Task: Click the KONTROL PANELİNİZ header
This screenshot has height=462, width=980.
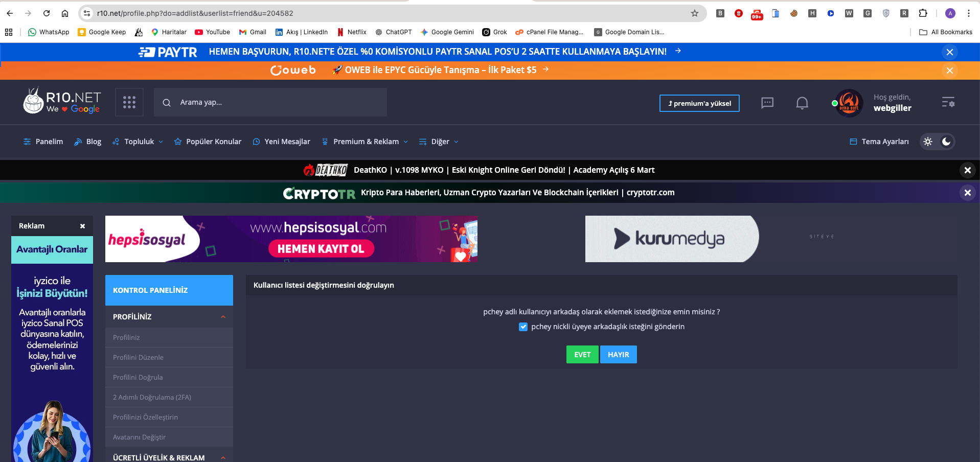Action: (x=169, y=290)
